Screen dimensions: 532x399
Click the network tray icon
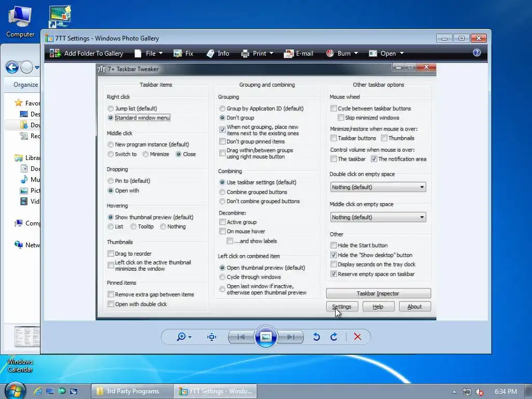tap(467, 392)
